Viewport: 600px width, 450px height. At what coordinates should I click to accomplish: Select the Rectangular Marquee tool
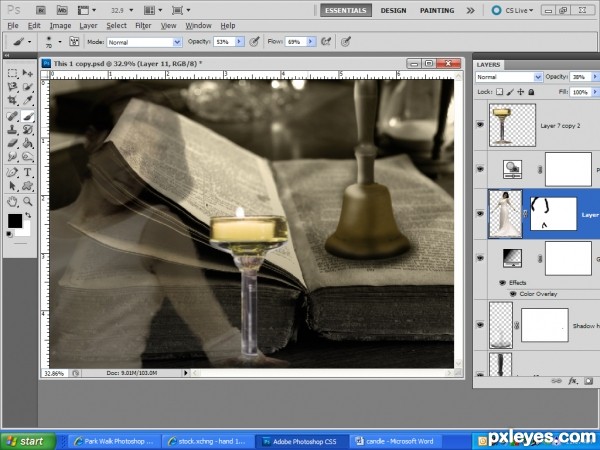[12, 73]
